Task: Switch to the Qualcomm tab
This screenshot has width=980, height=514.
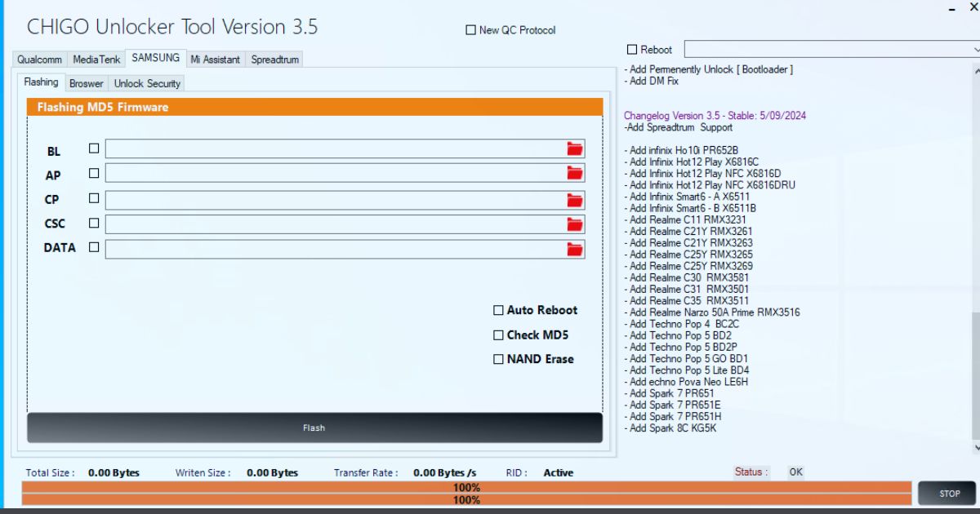Action: pyautogui.click(x=39, y=60)
